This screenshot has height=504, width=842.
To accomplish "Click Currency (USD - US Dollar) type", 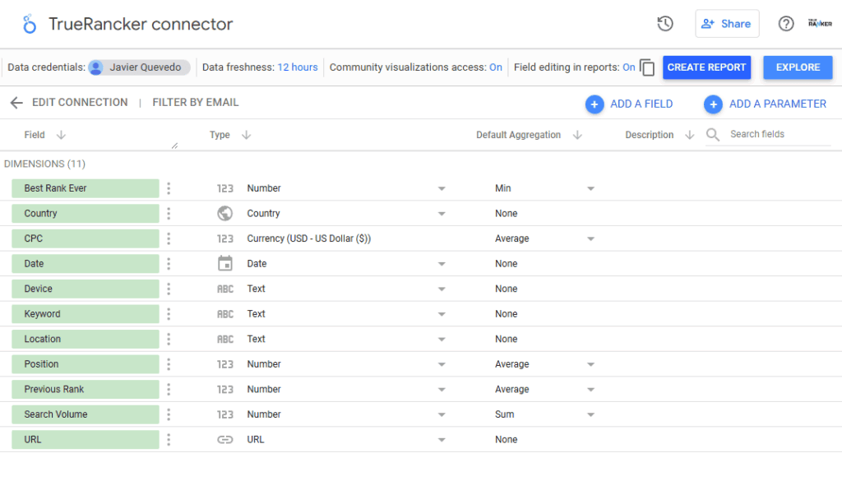I will (309, 238).
